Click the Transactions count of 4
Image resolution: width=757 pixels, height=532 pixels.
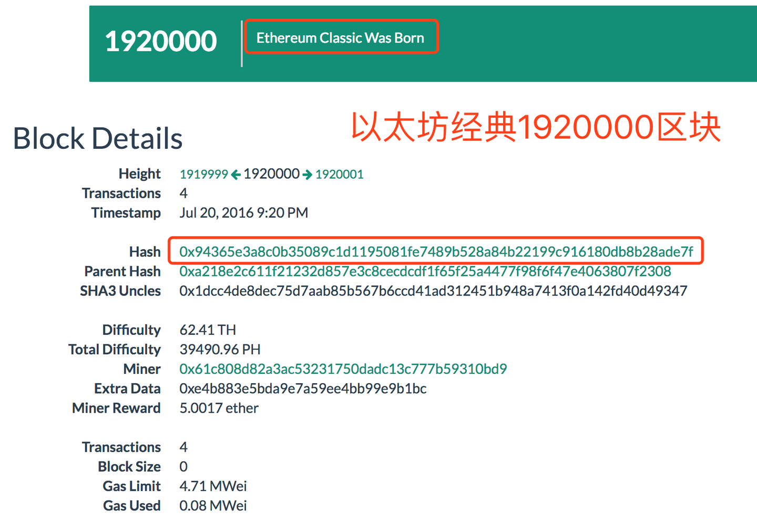(183, 193)
